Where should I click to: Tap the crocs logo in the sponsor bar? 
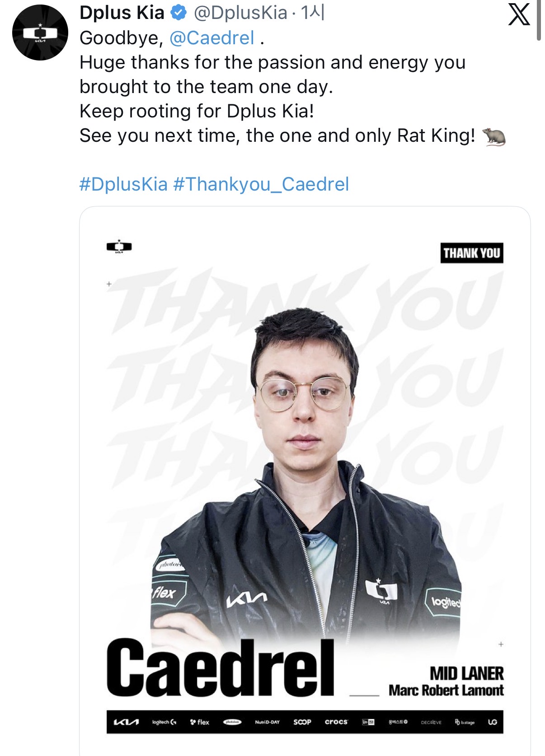(336, 722)
